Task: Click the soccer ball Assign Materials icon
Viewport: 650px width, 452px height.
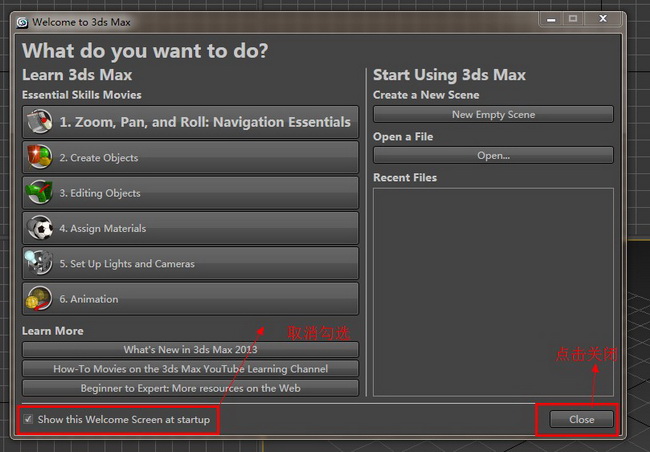Action: (x=40, y=228)
